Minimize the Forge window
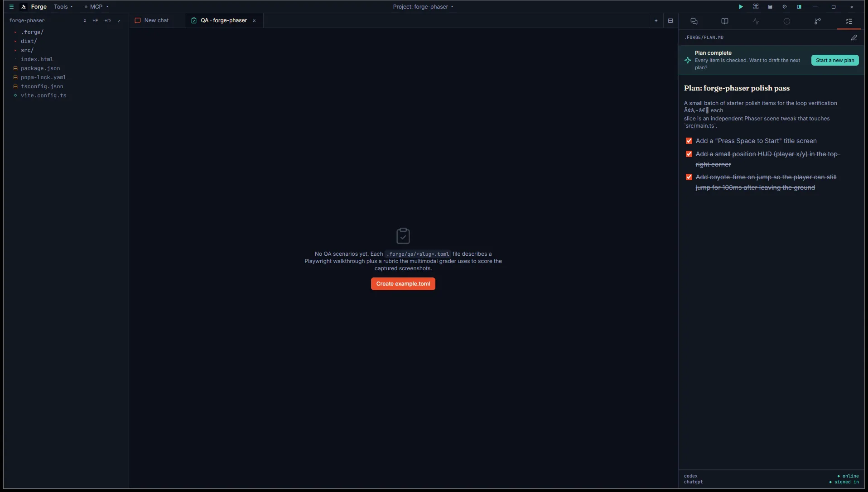Screen dimensions: 868x492 (x=815, y=7)
